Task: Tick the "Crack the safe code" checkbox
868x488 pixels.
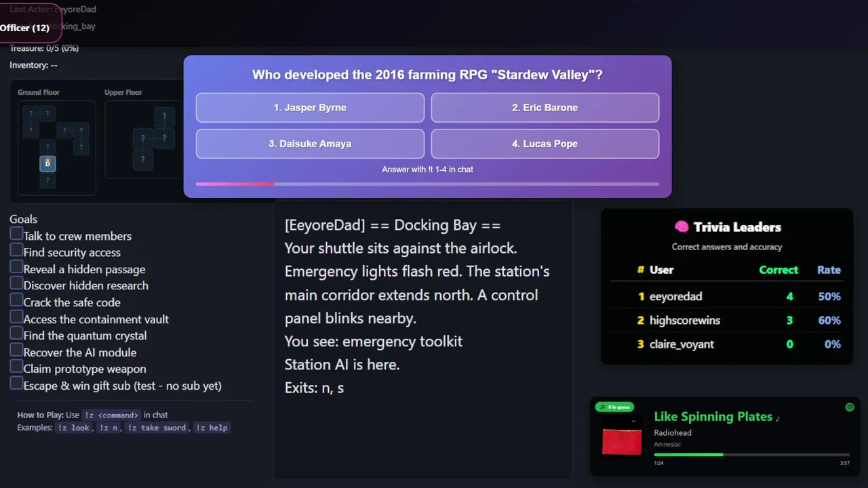Action: pyautogui.click(x=16, y=300)
